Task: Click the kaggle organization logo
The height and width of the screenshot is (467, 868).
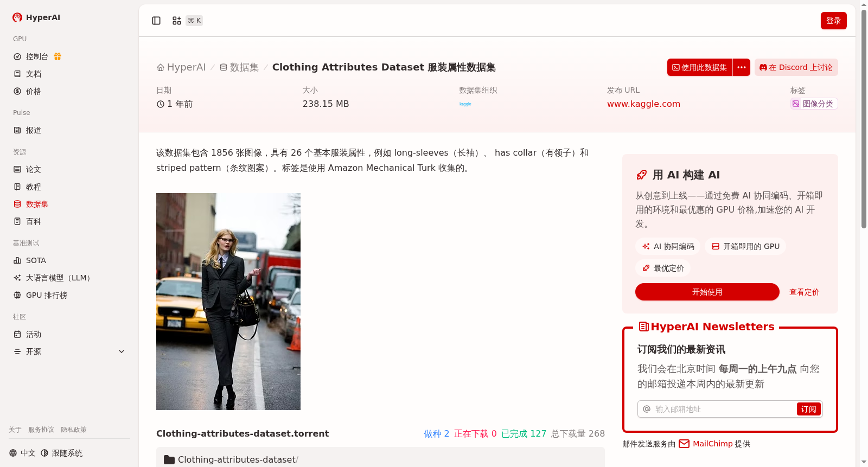Action: click(x=465, y=104)
